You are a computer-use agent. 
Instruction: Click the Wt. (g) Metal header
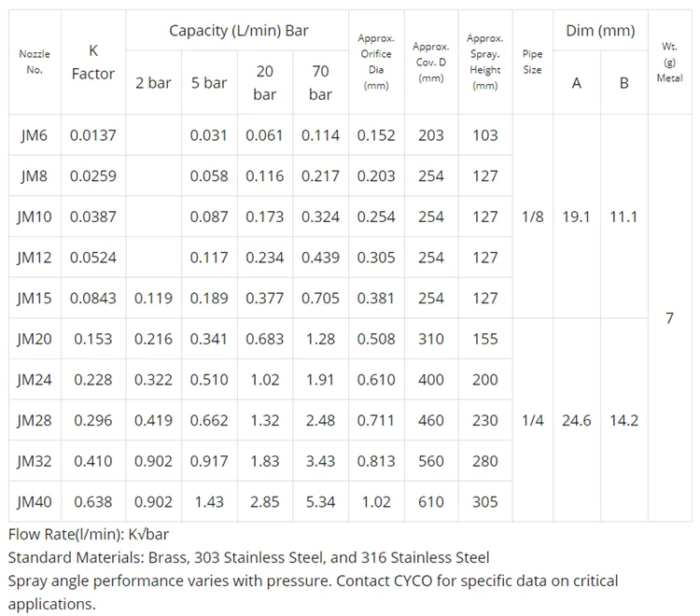pos(669,62)
